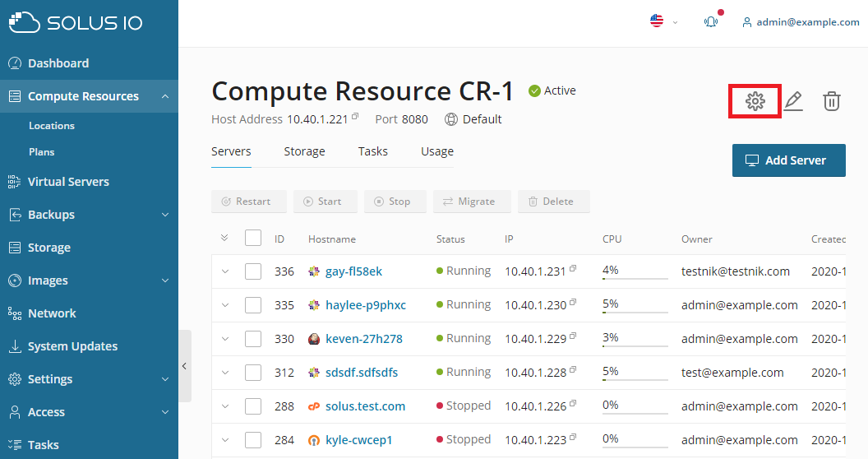Select checkbox for server 288

click(x=253, y=407)
